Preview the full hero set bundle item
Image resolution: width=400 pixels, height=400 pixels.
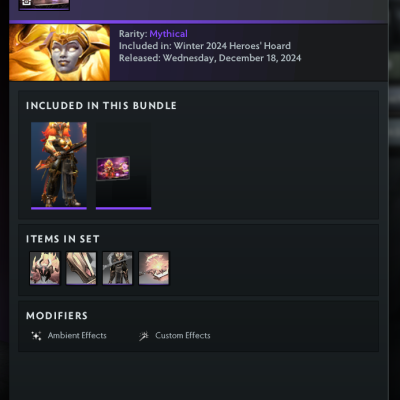pos(59,166)
